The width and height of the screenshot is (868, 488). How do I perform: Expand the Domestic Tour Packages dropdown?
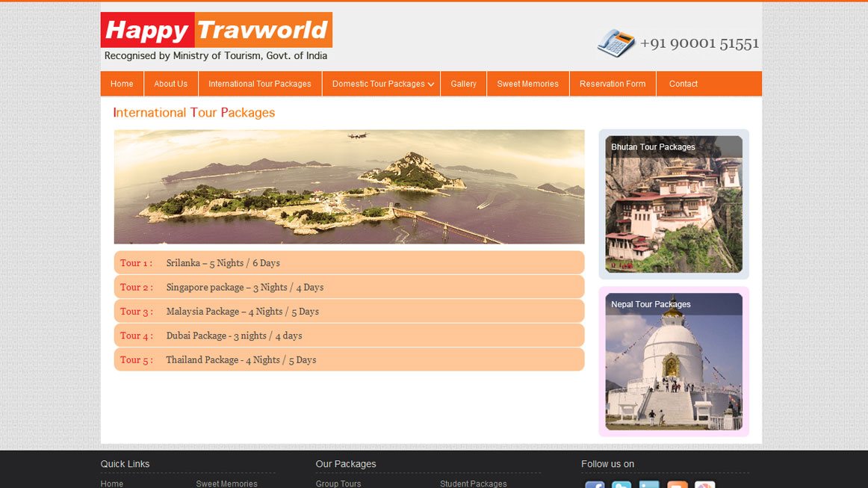coord(381,84)
